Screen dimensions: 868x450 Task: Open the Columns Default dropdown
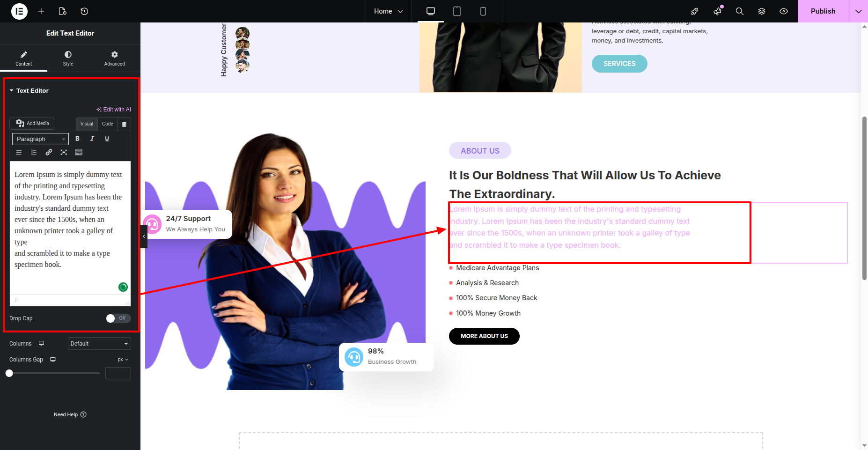99,344
